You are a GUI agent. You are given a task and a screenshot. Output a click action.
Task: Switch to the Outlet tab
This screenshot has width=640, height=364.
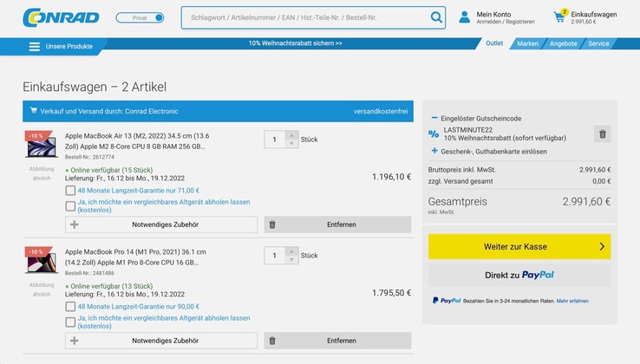tap(494, 43)
